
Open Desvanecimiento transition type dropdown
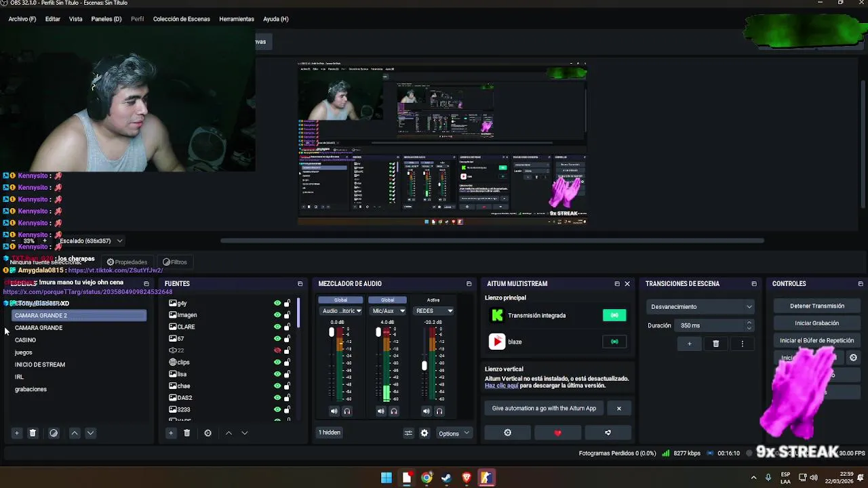pyautogui.click(x=701, y=306)
